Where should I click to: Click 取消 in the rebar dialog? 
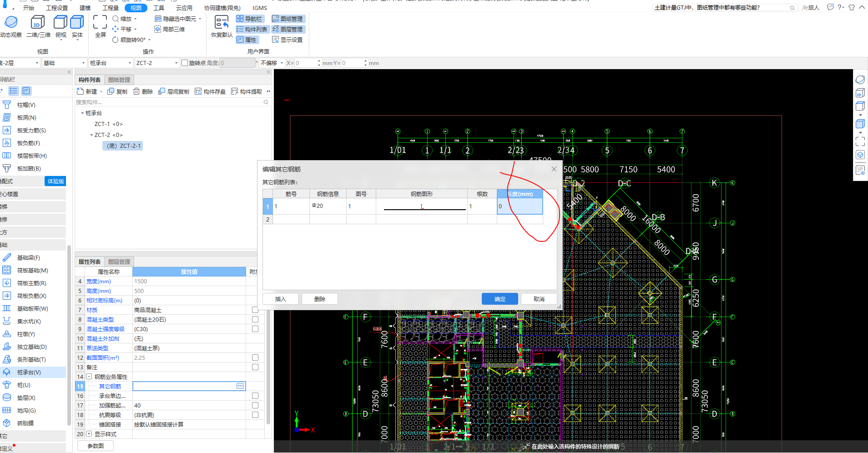click(x=539, y=299)
